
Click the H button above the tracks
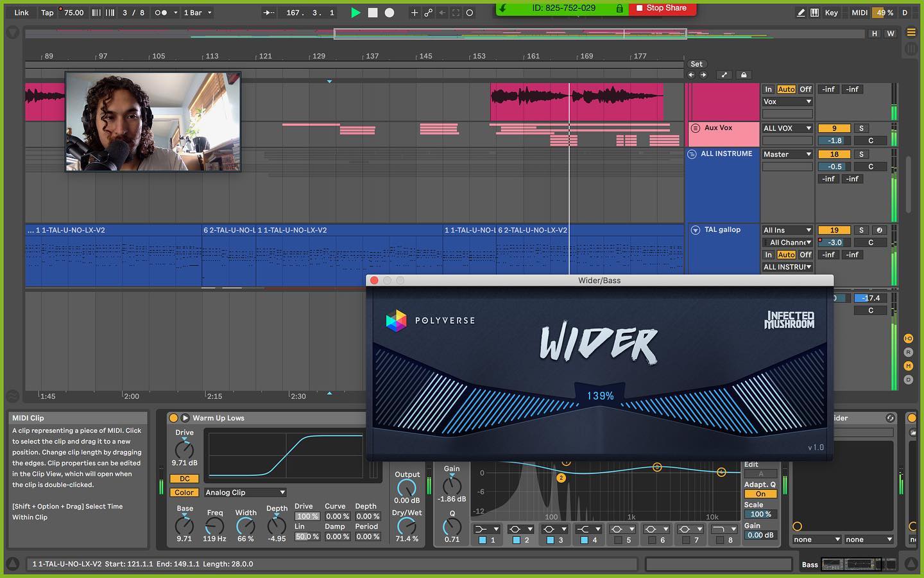pyautogui.click(x=875, y=33)
